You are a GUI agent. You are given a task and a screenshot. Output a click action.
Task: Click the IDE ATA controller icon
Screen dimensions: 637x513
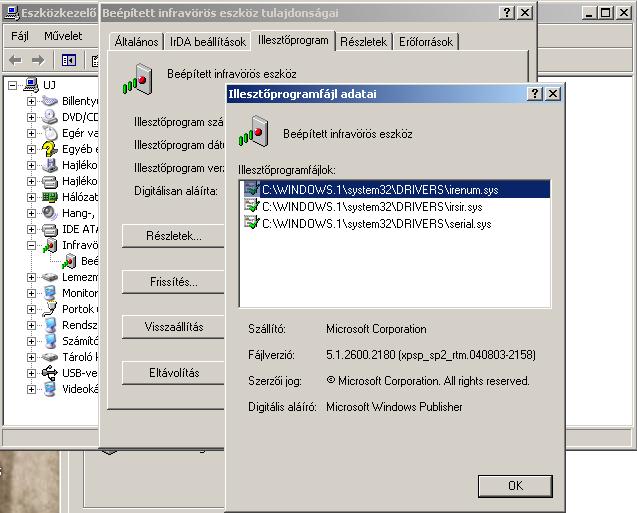click(50, 229)
